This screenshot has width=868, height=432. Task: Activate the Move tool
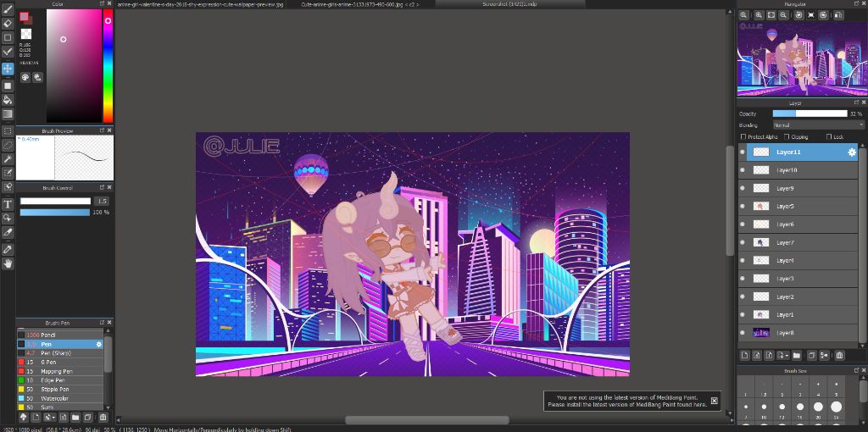7,69
